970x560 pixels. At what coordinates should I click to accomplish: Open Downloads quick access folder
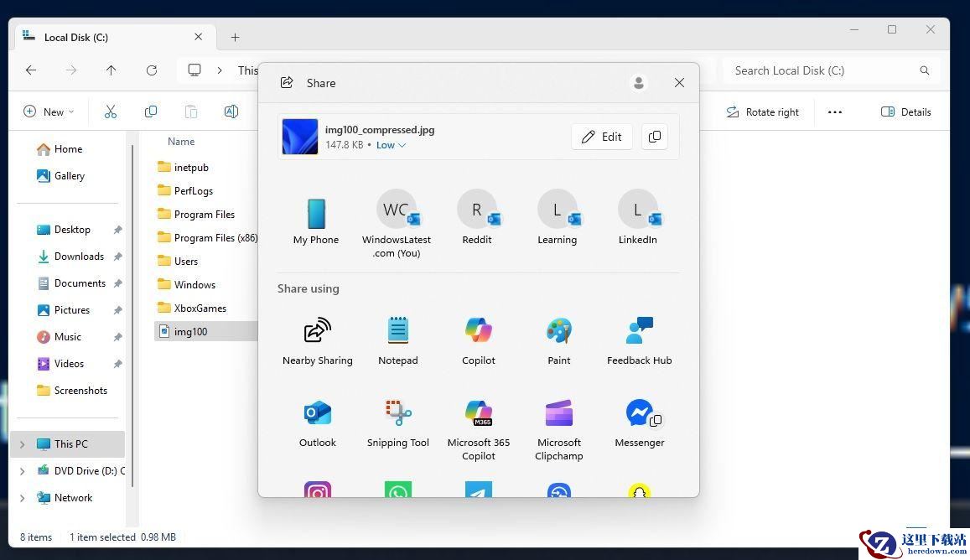tap(70, 257)
